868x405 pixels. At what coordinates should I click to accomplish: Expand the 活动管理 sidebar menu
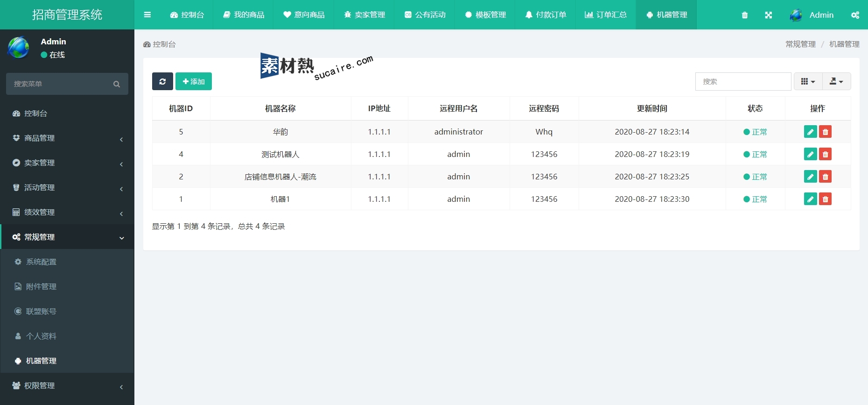(67, 188)
